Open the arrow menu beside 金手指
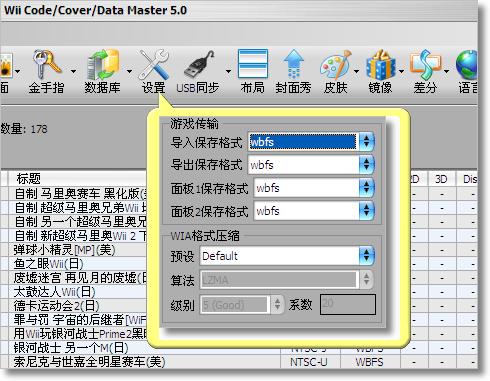 click(73, 71)
